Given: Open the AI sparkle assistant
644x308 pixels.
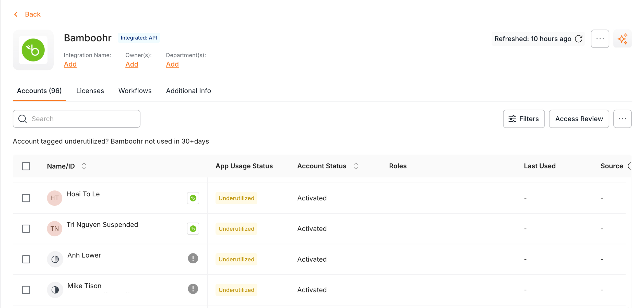Looking at the screenshot, I should tap(622, 39).
